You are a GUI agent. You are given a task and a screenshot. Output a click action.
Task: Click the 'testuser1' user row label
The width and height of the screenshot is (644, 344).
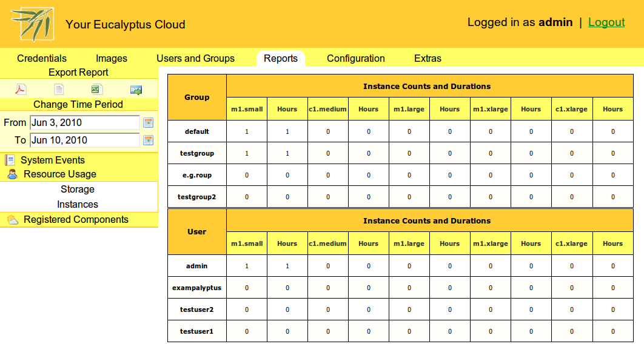196,331
